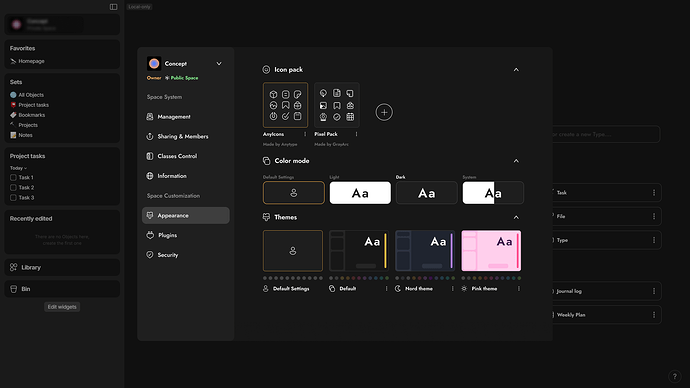This screenshot has height=388, width=690.
Task: Click the Security shield icon
Action: pos(150,255)
